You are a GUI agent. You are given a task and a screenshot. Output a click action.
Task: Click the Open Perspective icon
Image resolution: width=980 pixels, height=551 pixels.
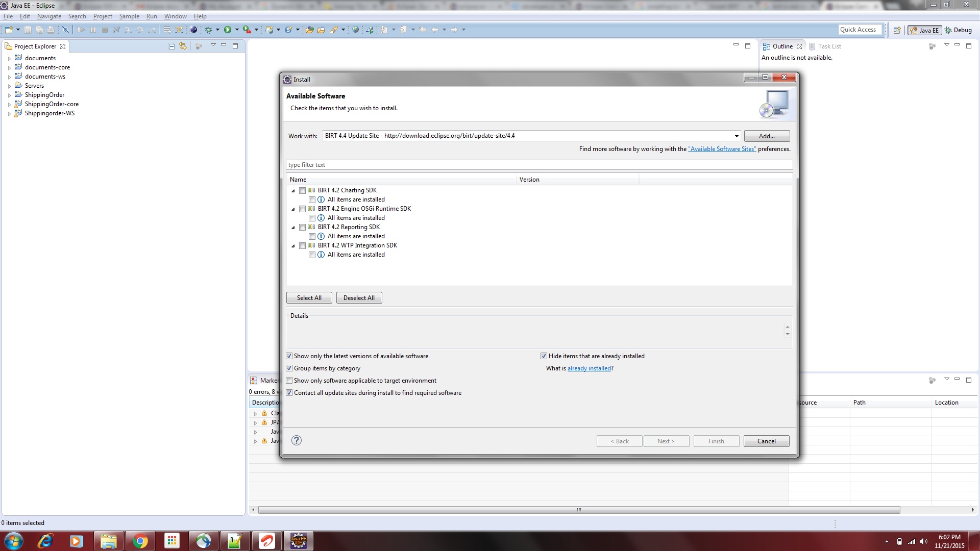click(x=897, y=30)
